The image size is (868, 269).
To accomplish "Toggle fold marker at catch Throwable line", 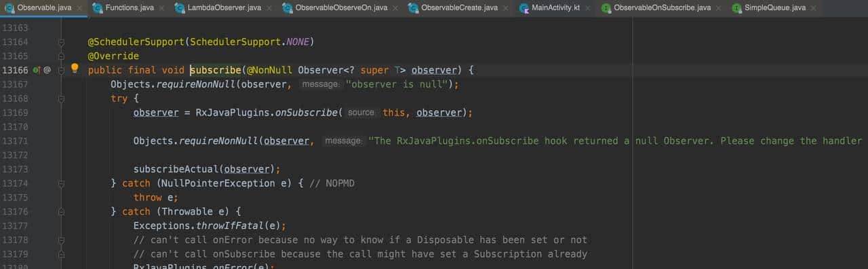I will pos(60,212).
